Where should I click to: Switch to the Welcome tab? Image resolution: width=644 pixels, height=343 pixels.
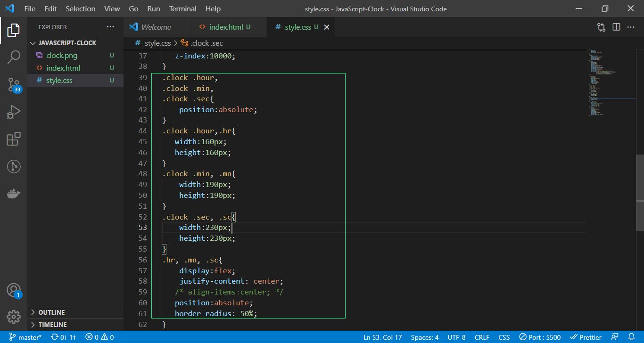tap(157, 27)
